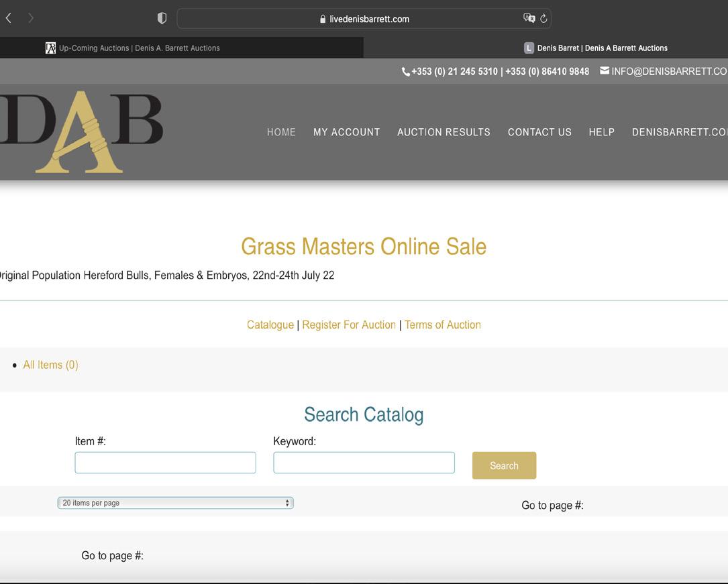Click the livedenisbarrett.com address bar

[364, 19]
